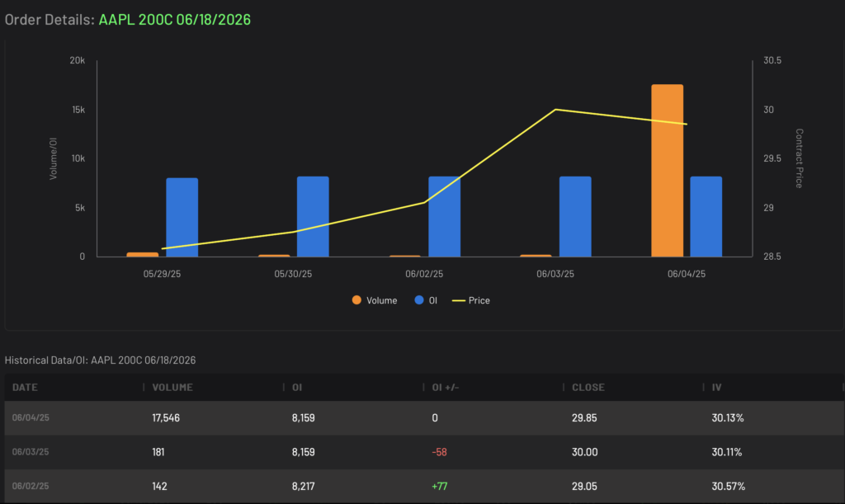Click IV value 30.11%
Image resolution: width=845 pixels, height=504 pixels.
pyautogui.click(x=726, y=452)
